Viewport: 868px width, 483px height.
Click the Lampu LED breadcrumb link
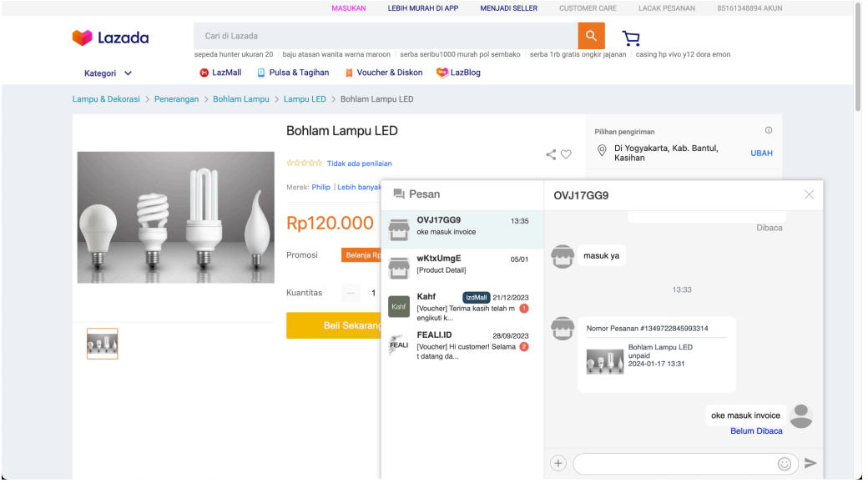(305, 99)
